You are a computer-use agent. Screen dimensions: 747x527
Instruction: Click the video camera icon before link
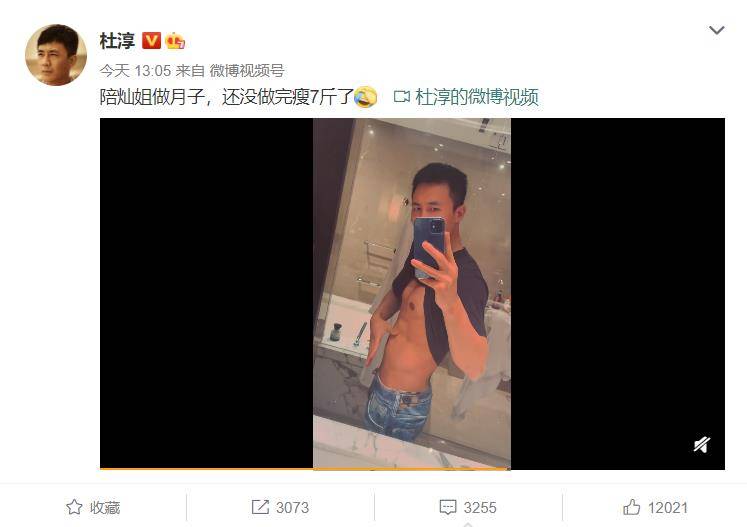pyautogui.click(x=402, y=97)
